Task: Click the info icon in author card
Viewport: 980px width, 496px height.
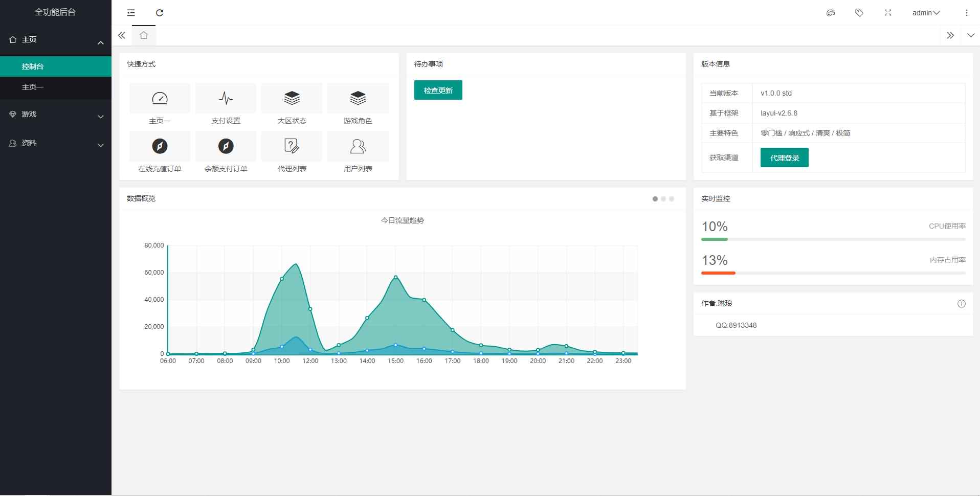Action: [x=962, y=304]
